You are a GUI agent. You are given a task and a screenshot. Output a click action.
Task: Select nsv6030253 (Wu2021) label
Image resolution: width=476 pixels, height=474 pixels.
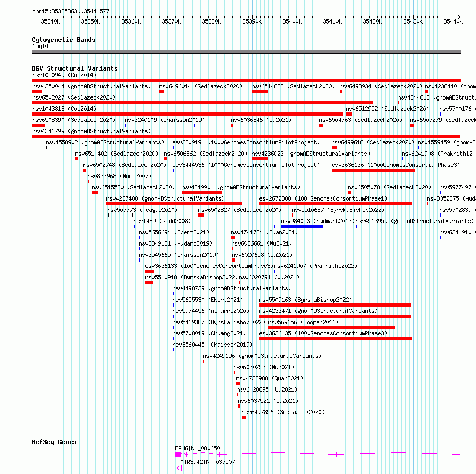coord(264,367)
